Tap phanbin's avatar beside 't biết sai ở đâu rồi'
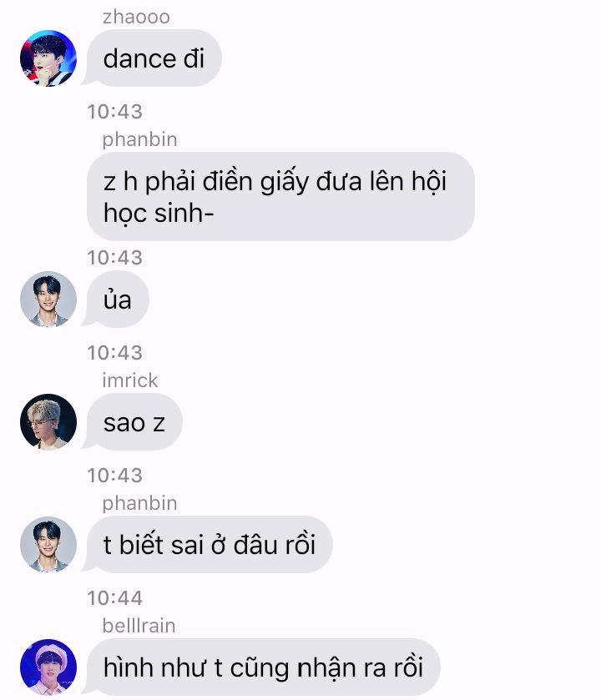This screenshot has width=601, height=700. pyautogui.click(x=48, y=545)
